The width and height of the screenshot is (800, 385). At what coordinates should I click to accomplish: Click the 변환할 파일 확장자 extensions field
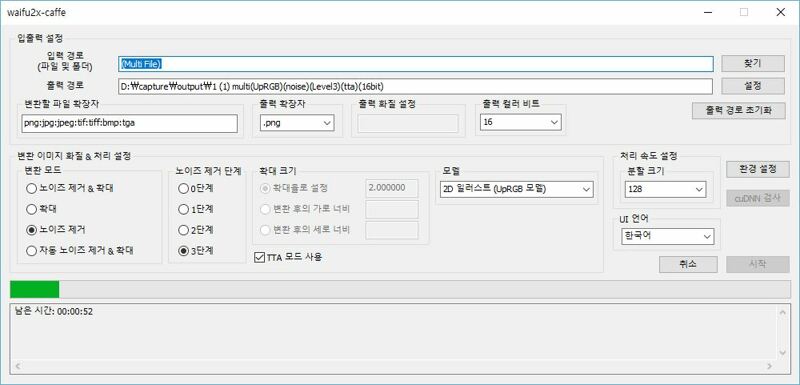130,123
